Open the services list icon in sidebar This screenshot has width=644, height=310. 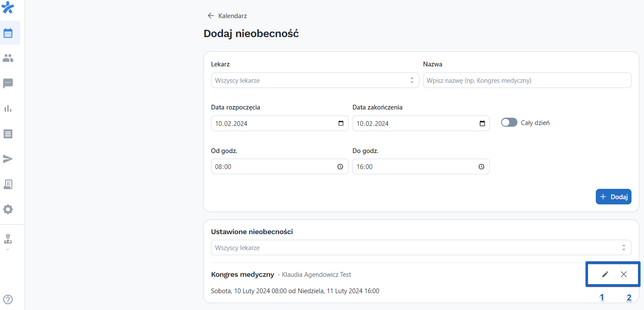[8, 134]
